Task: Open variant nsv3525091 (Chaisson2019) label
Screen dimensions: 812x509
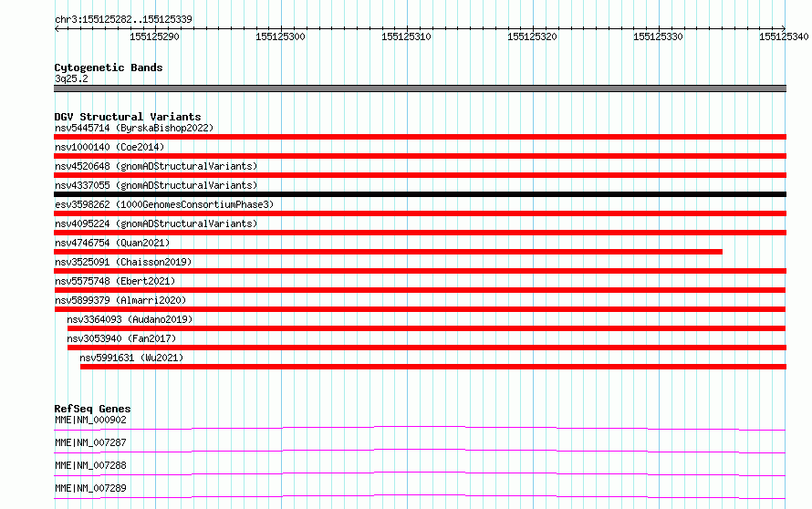Action: click(123, 262)
